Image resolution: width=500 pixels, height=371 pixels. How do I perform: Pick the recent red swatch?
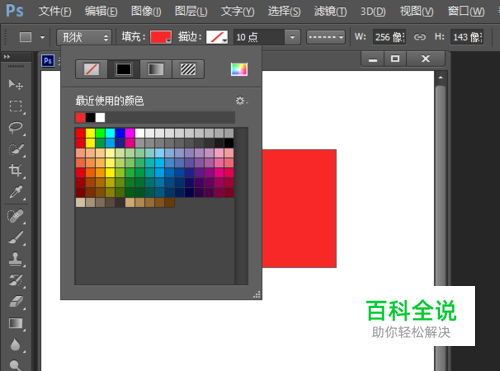coord(80,117)
